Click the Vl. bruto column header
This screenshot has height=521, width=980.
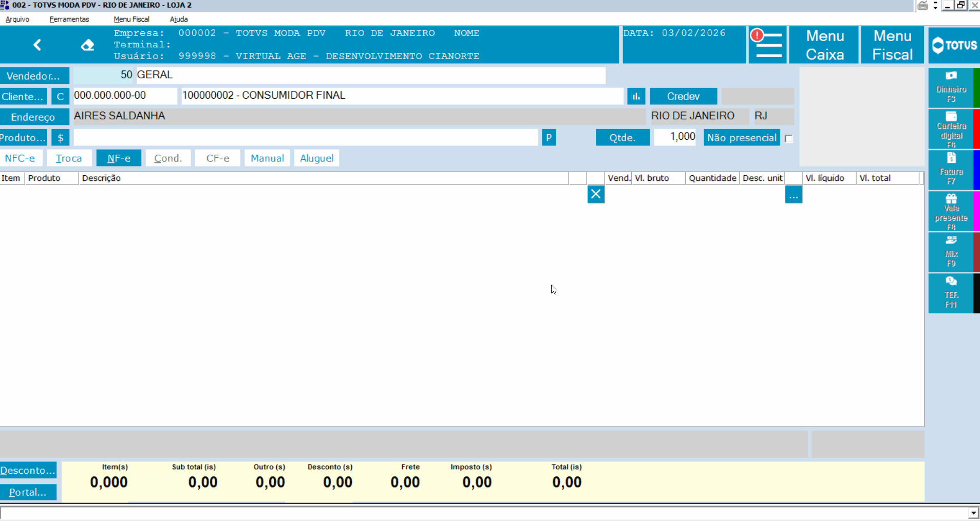point(658,178)
